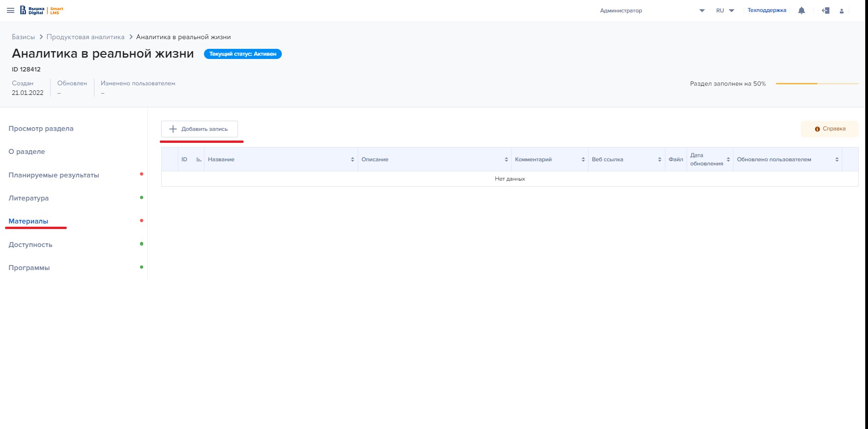The image size is (868, 429).
Task: Click the Vyshka Digital Smart LMS logo
Action: click(x=41, y=11)
